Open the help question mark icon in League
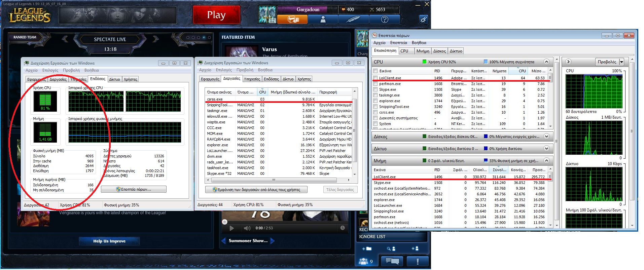The width and height of the screenshot is (644, 270). point(384,20)
